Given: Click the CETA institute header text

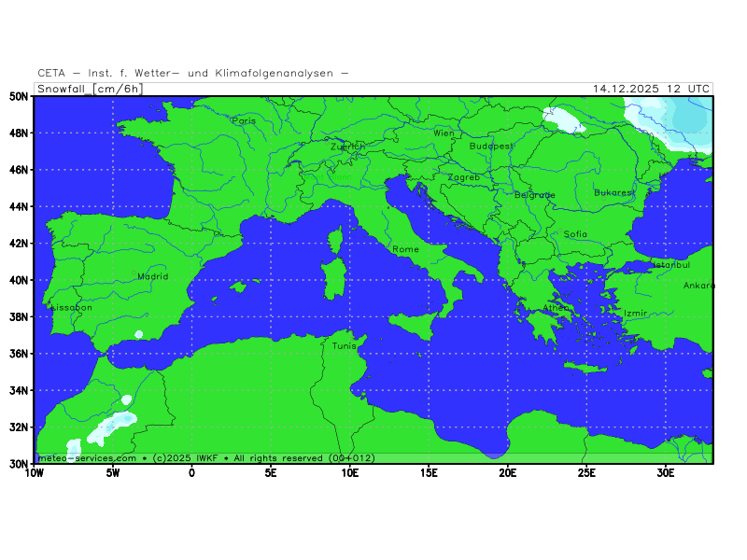Looking at the screenshot, I should click(x=193, y=73).
